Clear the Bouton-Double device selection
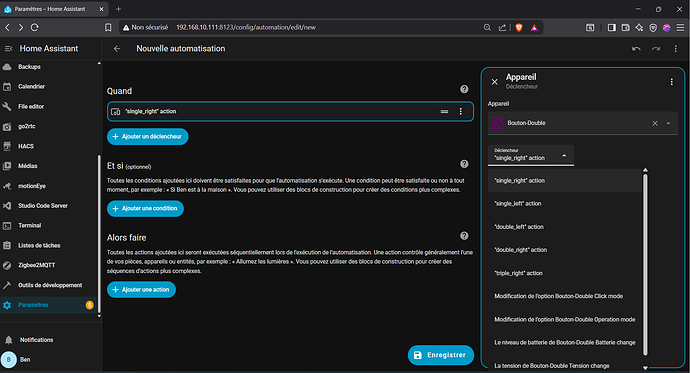Viewport: 690px width, 373px height. click(x=655, y=123)
